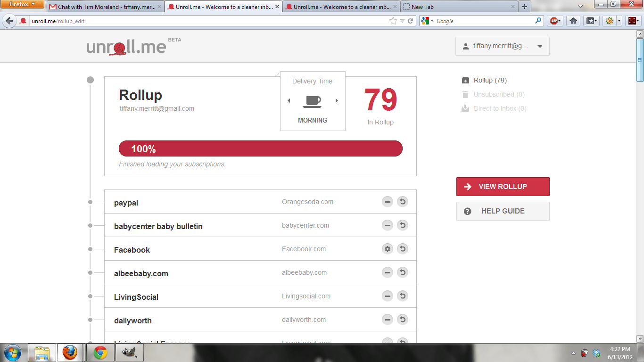The width and height of the screenshot is (644, 362).
Task: Select Unsubscribed (0) in the sidebar
Action: click(493, 94)
